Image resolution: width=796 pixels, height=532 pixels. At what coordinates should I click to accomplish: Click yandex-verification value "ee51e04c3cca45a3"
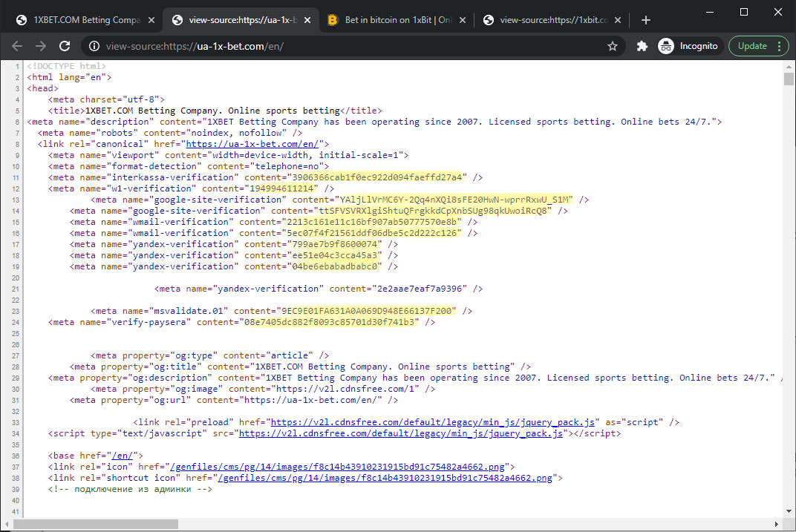tap(335, 255)
